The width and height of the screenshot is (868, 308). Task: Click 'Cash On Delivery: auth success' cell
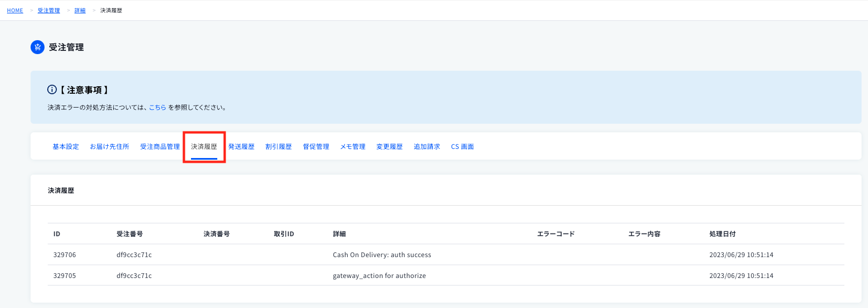382,255
